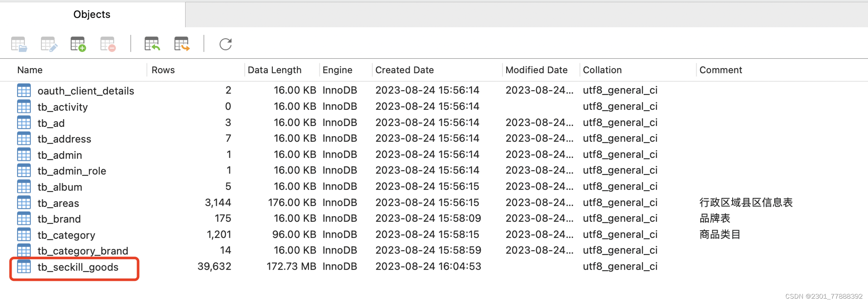Select the tb_brand table name
The height and width of the screenshot is (303, 868).
59,219
